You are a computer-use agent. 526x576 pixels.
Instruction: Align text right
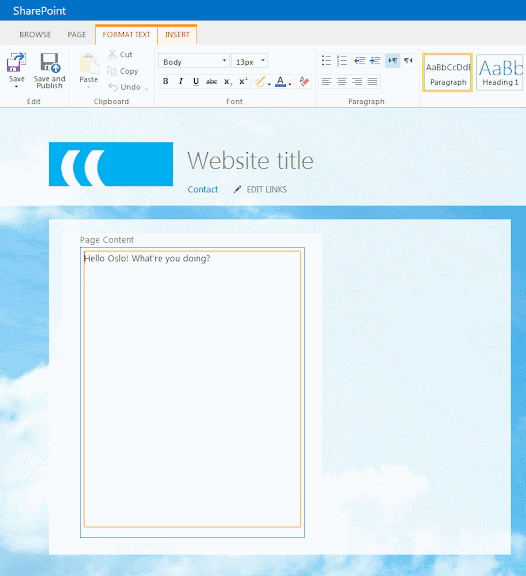pyautogui.click(x=357, y=81)
